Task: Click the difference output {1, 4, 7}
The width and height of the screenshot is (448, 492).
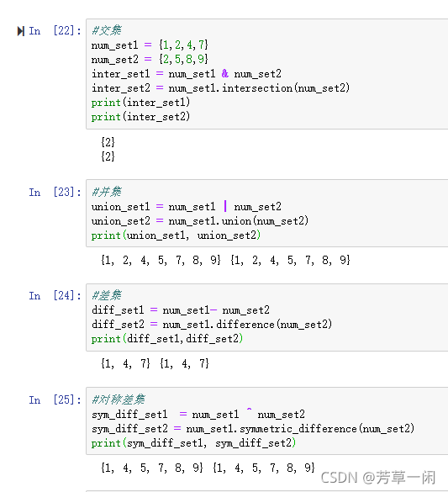Action: [x=155, y=363]
